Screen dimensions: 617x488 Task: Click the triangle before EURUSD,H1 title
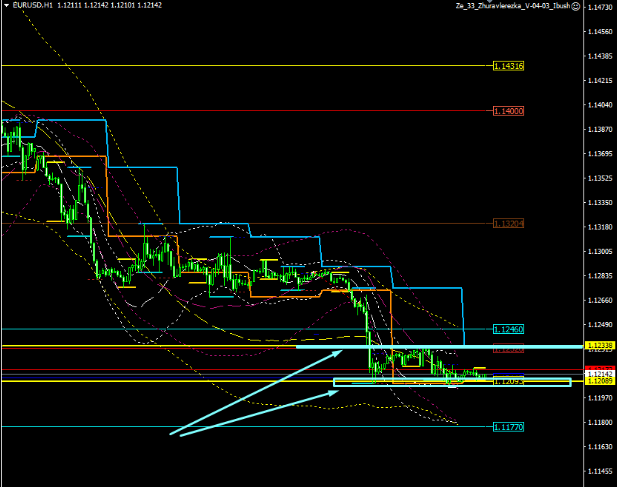5,6
